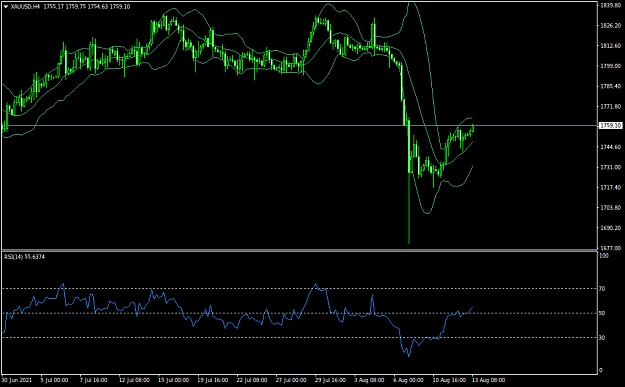Click the RSI level 70 label
The width and height of the screenshot is (625, 387).
[602, 289]
